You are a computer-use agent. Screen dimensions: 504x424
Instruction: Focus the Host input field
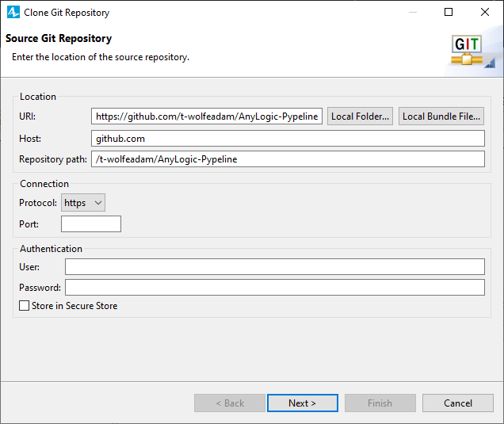(288, 138)
